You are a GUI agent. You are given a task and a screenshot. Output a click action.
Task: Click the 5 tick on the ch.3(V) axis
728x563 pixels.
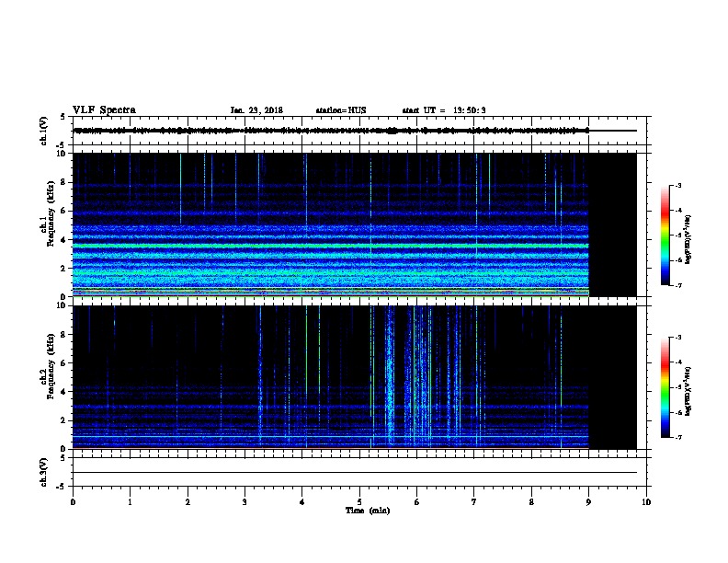(x=63, y=458)
